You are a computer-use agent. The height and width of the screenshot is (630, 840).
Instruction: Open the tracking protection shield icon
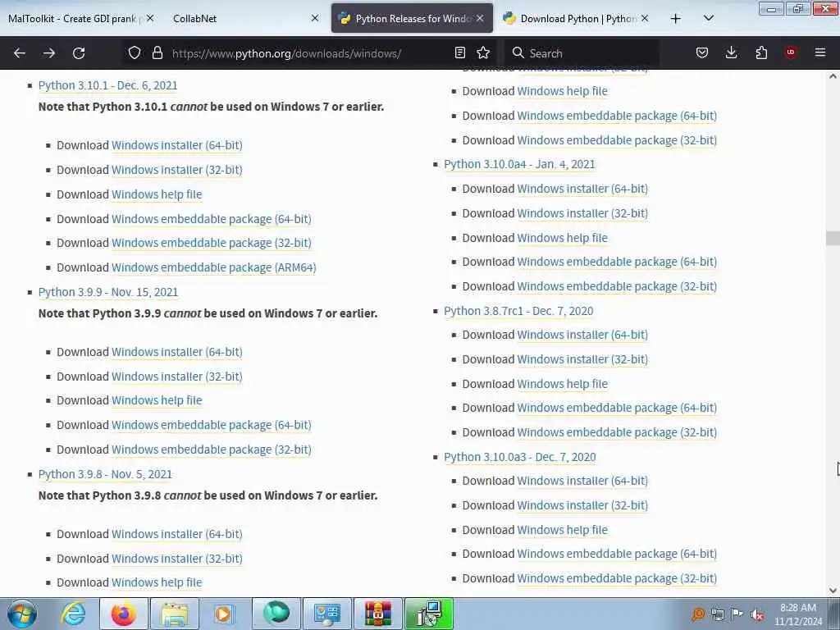coord(135,52)
